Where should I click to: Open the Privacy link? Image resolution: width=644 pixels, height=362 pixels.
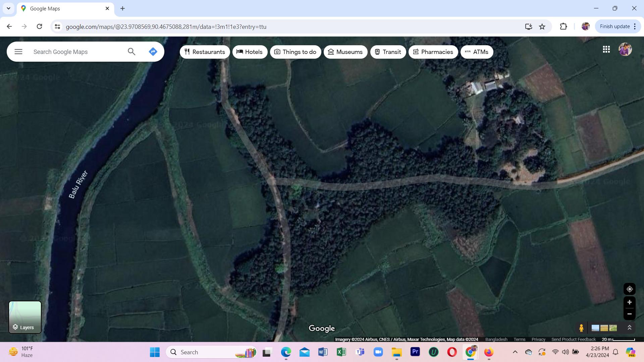coord(538,339)
